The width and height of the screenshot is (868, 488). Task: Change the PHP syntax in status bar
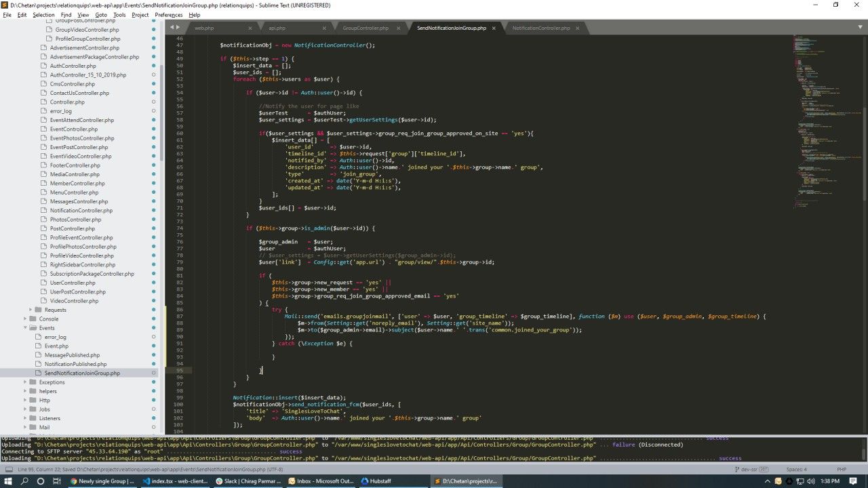coord(842,469)
